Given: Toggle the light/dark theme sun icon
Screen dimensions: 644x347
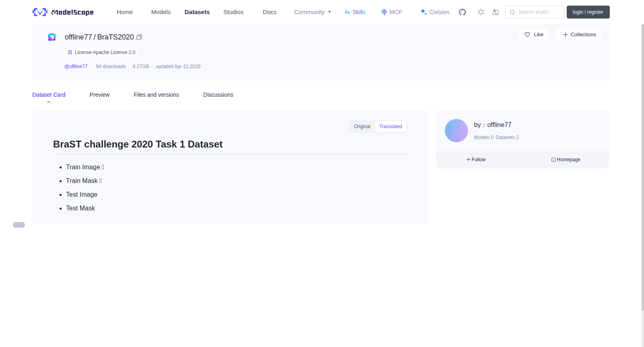Looking at the screenshot, I should [x=481, y=12].
